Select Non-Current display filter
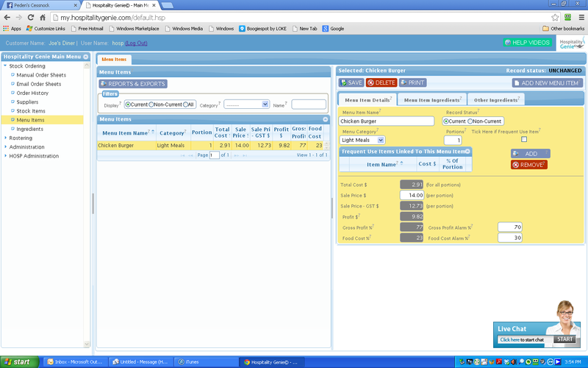588x368 pixels. 151,105
